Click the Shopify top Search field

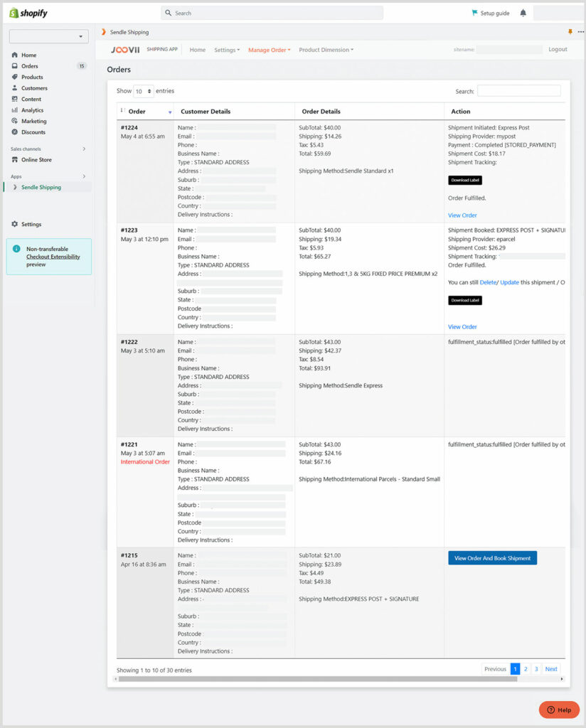click(x=272, y=13)
